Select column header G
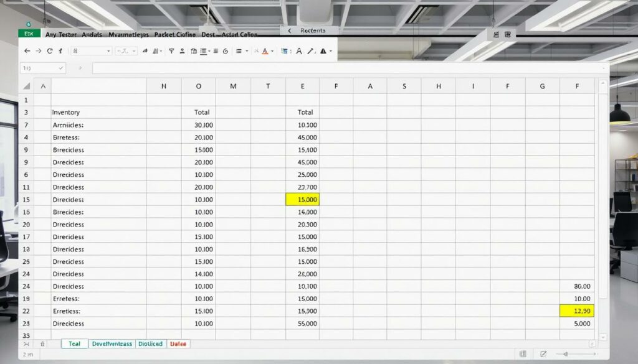The width and height of the screenshot is (638, 364). click(543, 86)
